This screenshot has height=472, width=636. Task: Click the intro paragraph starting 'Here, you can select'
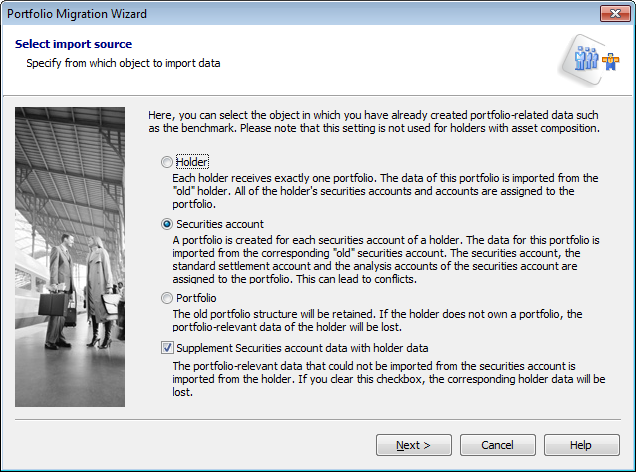(372, 122)
